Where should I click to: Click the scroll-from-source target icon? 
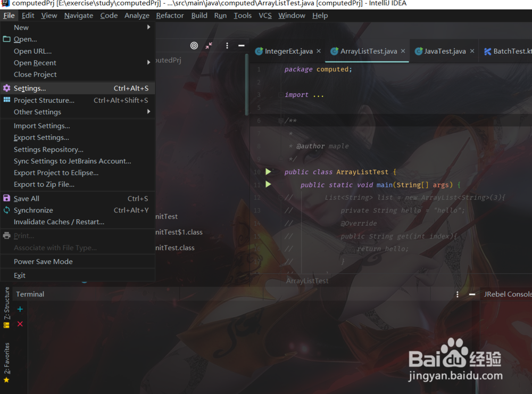pyautogui.click(x=194, y=45)
